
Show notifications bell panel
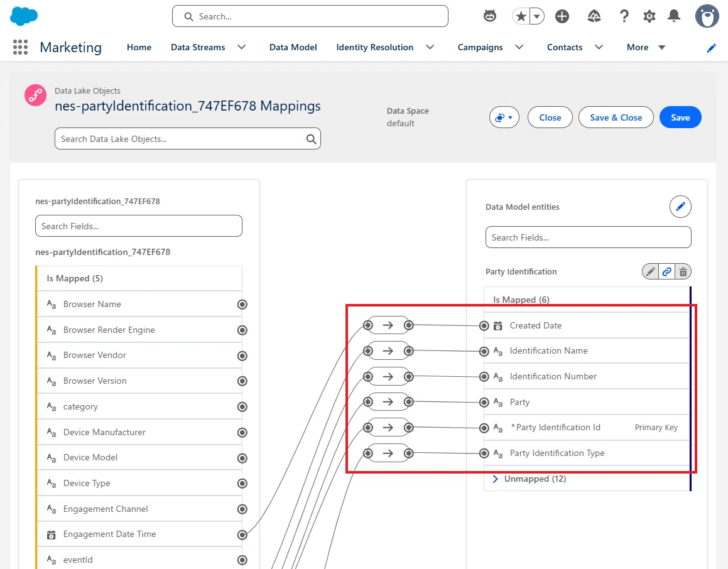coord(674,16)
